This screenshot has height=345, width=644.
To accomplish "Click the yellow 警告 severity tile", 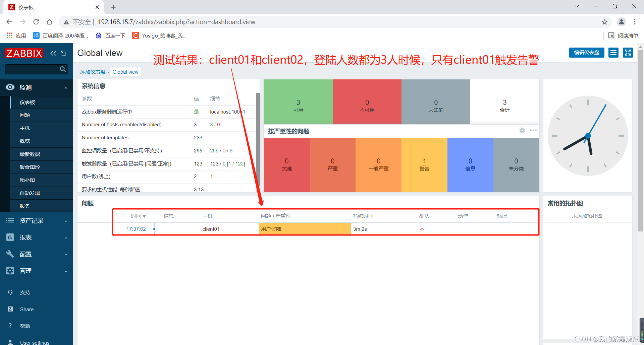I will [424, 165].
